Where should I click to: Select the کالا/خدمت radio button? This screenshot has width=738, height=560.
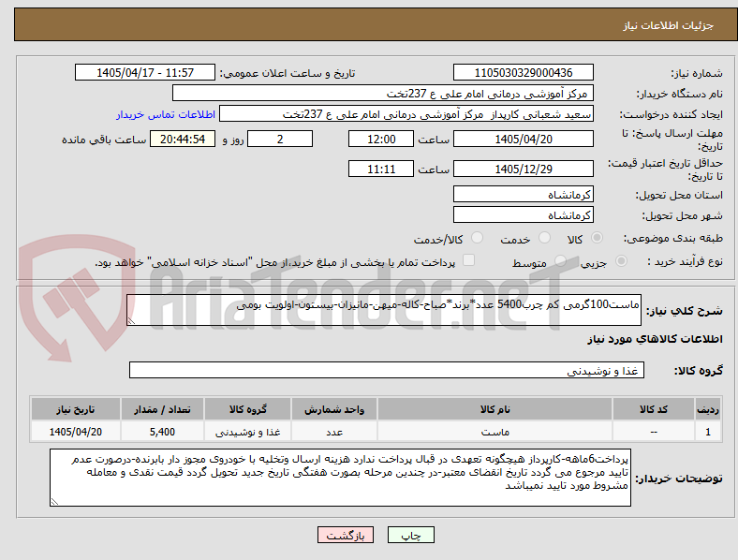click(x=478, y=238)
